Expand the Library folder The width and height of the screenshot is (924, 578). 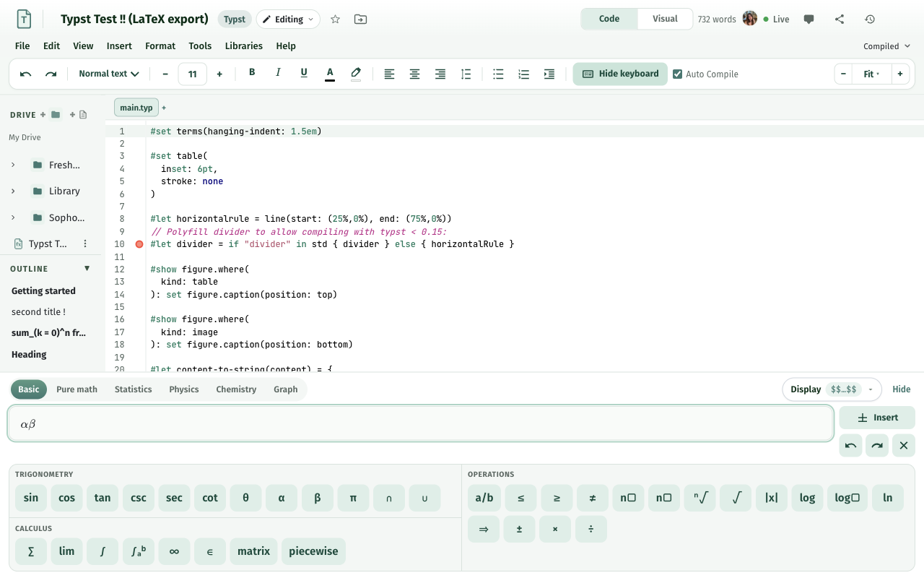(x=13, y=191)
